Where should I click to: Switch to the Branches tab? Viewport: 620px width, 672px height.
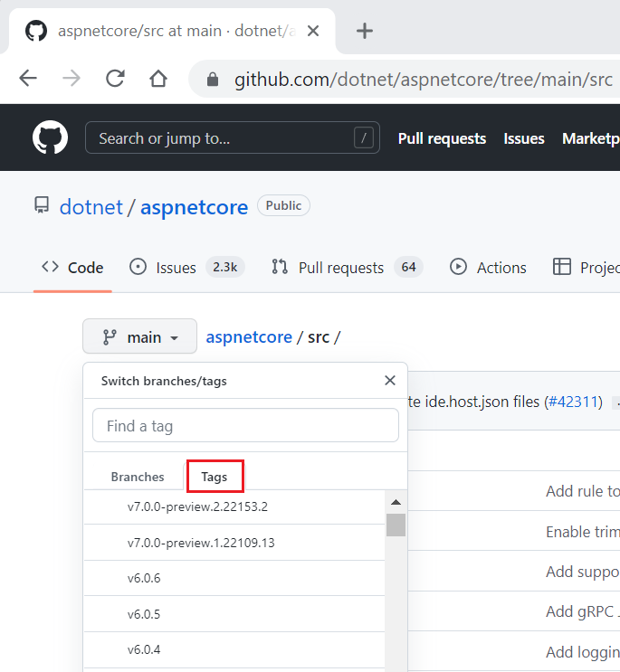coord(138,477)
